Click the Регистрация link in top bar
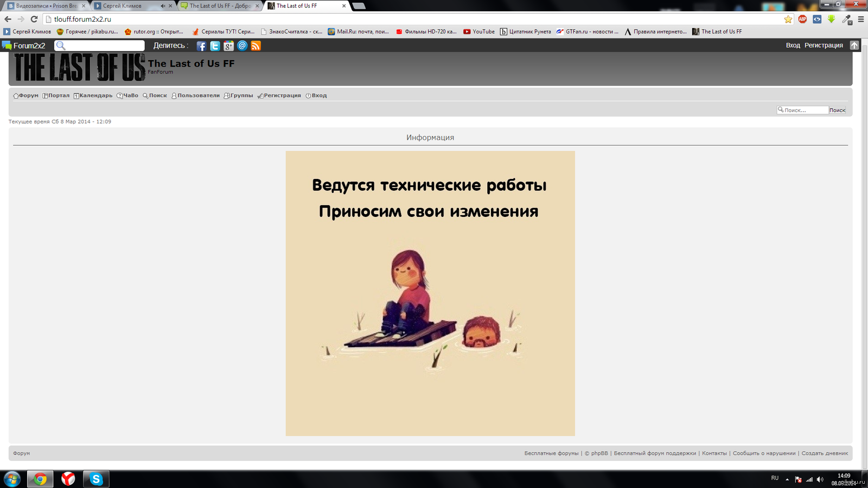868x488 pixels. pyautogui.click(x=824, y=46)
